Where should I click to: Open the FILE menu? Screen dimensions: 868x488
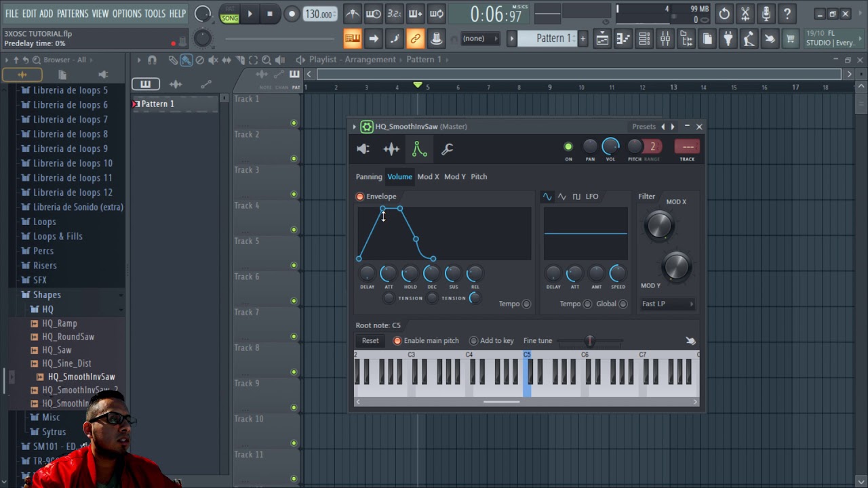click(12, 14)
